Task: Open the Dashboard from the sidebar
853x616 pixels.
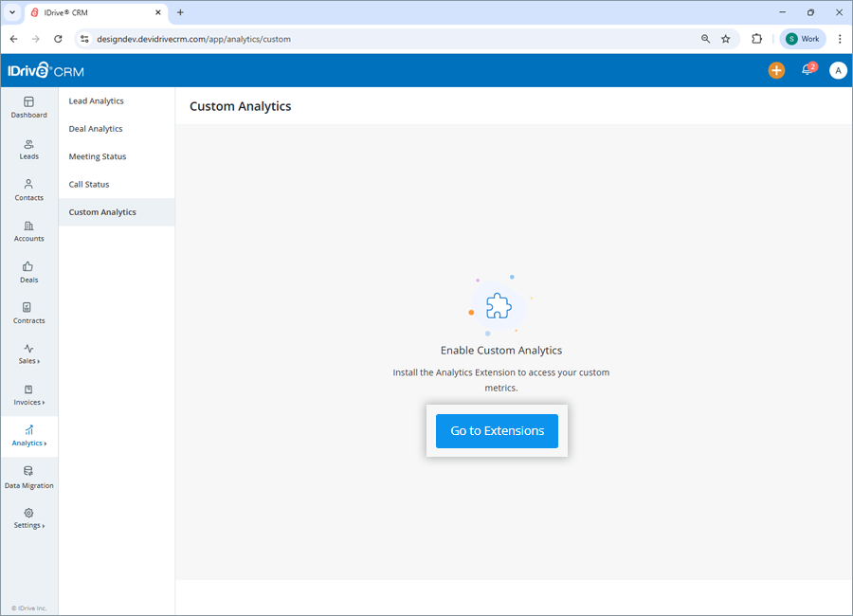Action: coord(29,106)
